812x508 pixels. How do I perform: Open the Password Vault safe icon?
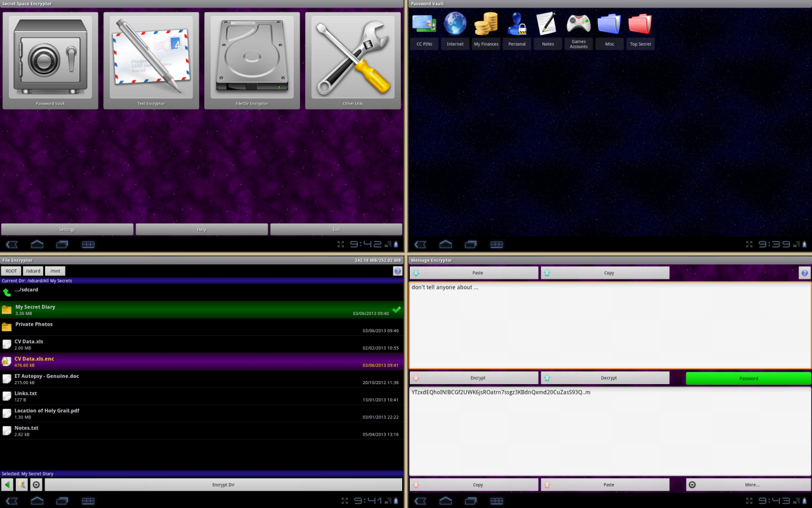pos(50,58)
